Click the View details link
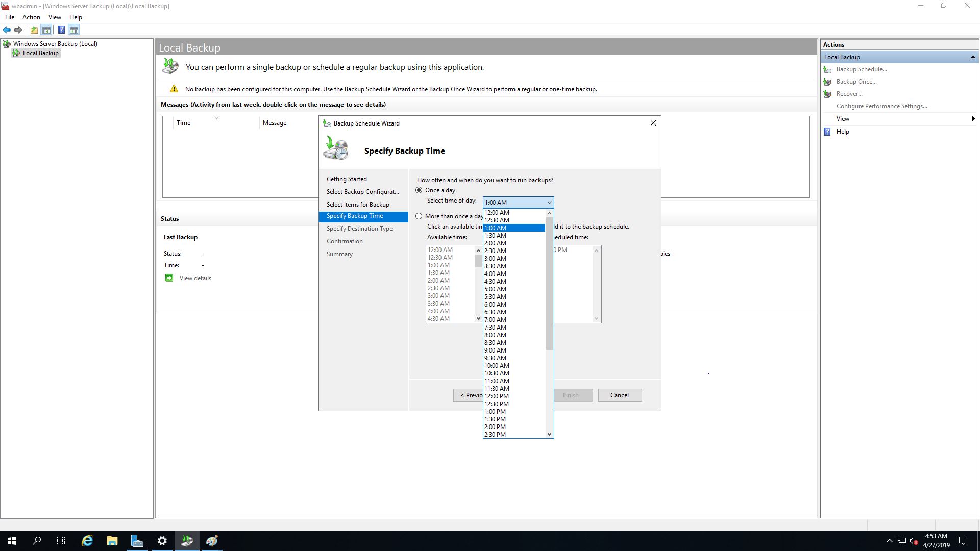Viewport: 980px width, 551px height. point(195,278)
